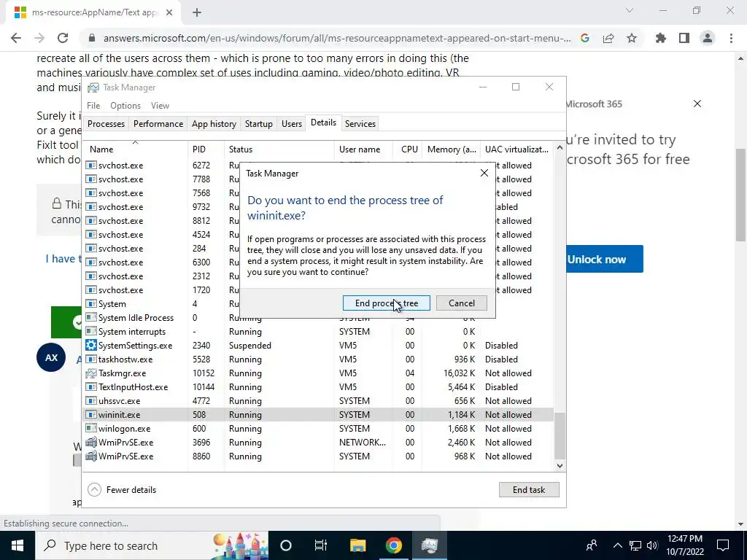Open the File menu in Task Manager
The height and width of the screenshot is (560, 747).
tap(93, 106)
